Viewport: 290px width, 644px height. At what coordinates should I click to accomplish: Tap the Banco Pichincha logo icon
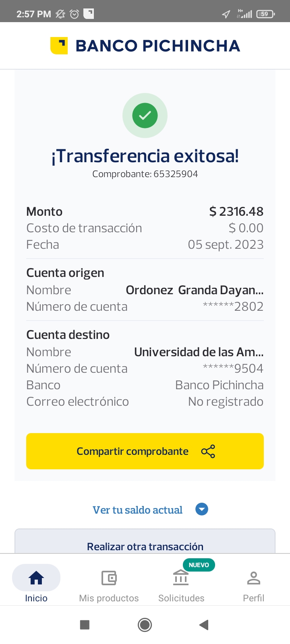point(59,46)
